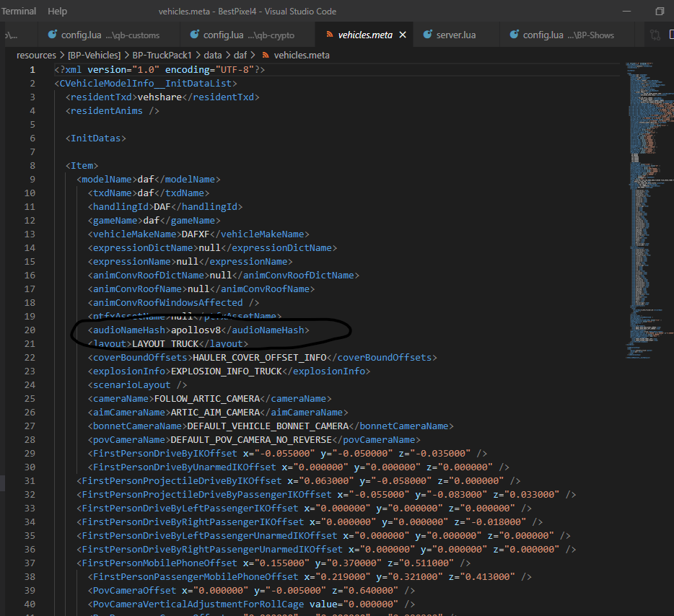Minimize the Visual Studio Code window
This screenshot has height=616, width=674.
pyautogui.click(x=626, y=11)
